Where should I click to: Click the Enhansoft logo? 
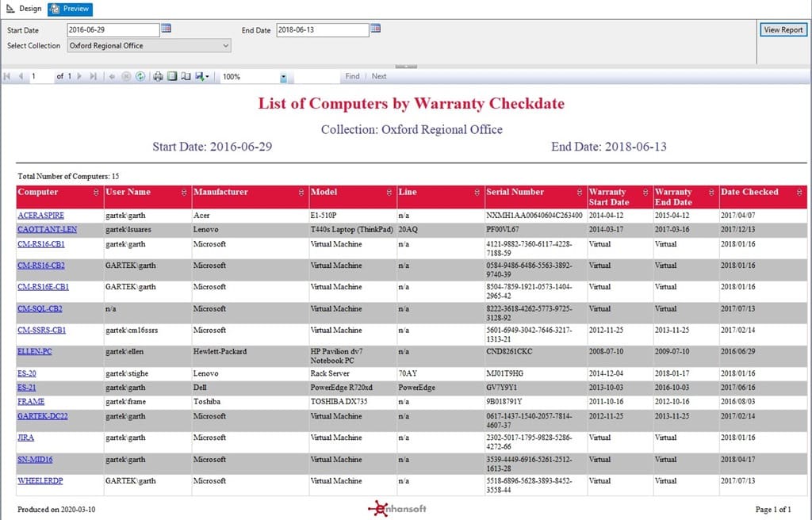tap(396, 509)
